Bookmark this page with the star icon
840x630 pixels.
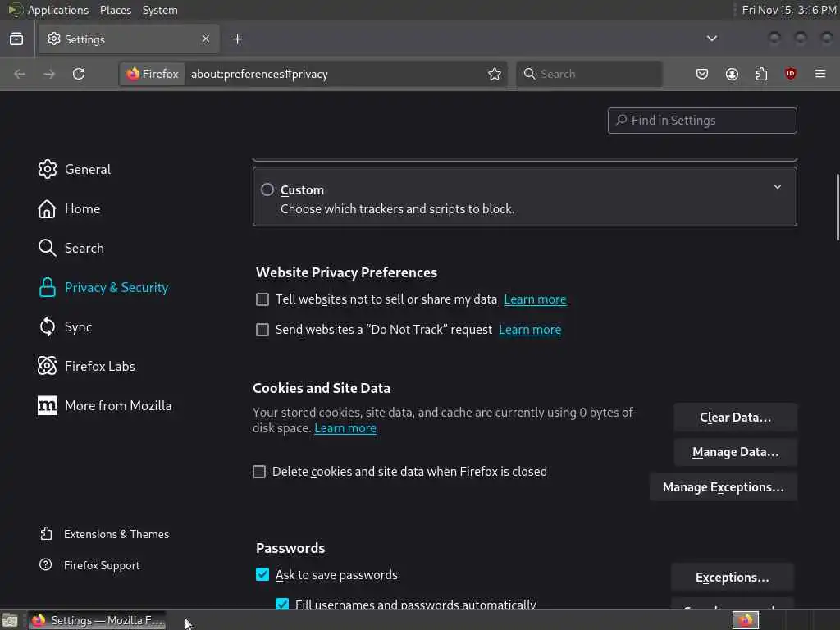point(495,74)
